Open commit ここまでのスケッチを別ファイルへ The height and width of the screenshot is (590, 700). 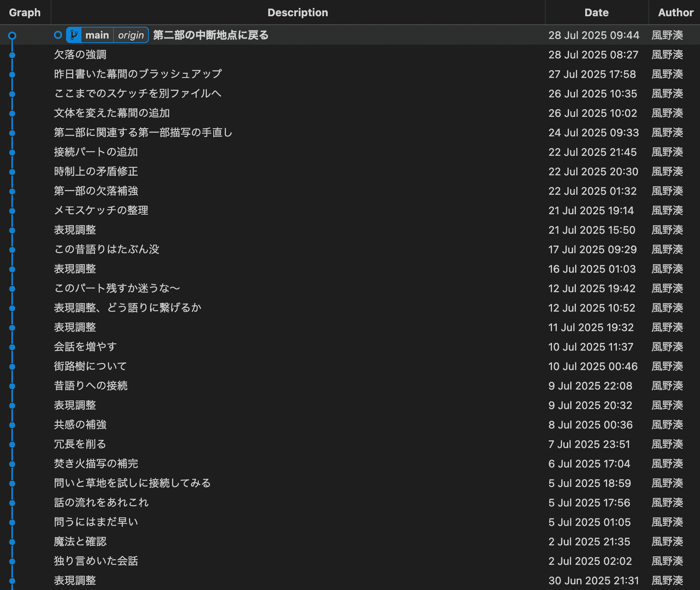point(137,94)
